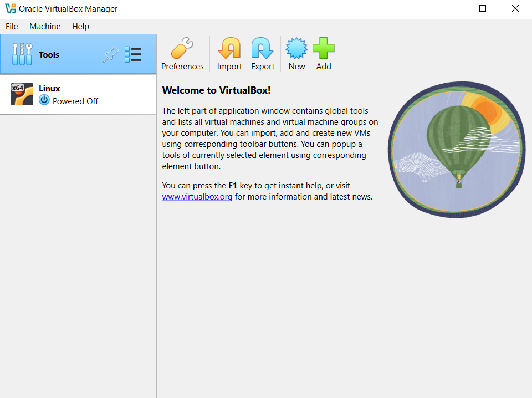Select the Tools entry in the sidebar
The height and width of the screenshot is (398, 532).
[49, 55]
